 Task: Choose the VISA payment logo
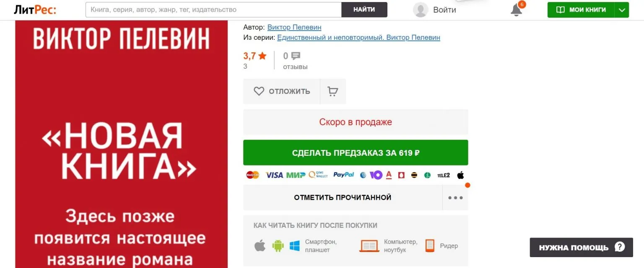coord(274,175)
